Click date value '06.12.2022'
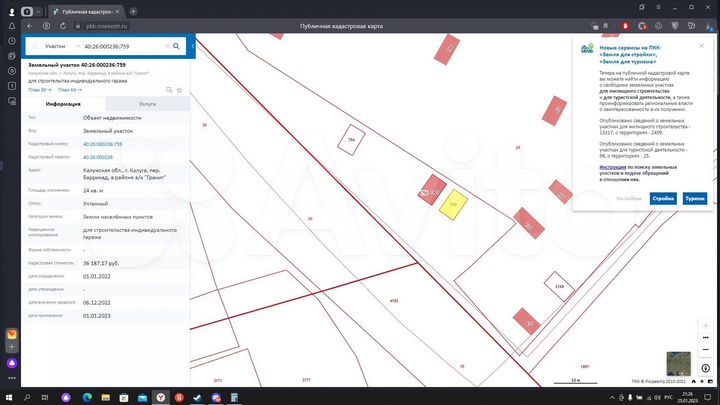The width and height of the screenshot is (720, 405). click(x=97, y=303)
